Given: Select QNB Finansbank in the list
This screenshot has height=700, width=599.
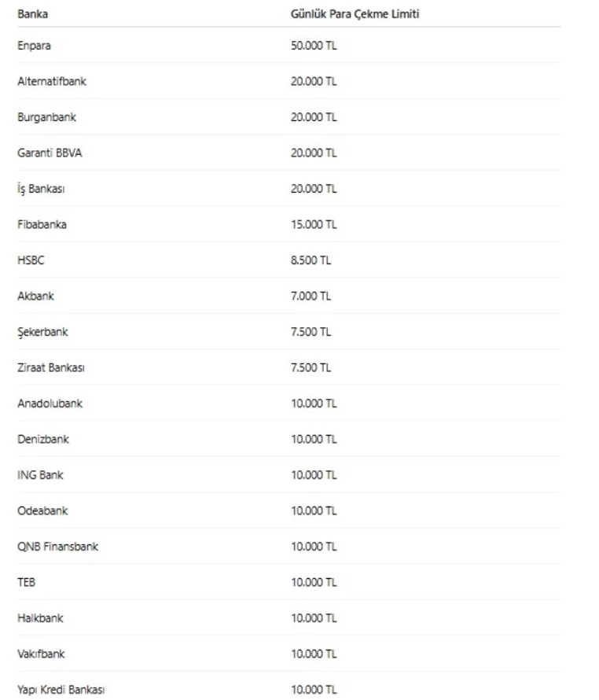Looking at the screenshot, I should pyautogui.click(x=57, y=547).
